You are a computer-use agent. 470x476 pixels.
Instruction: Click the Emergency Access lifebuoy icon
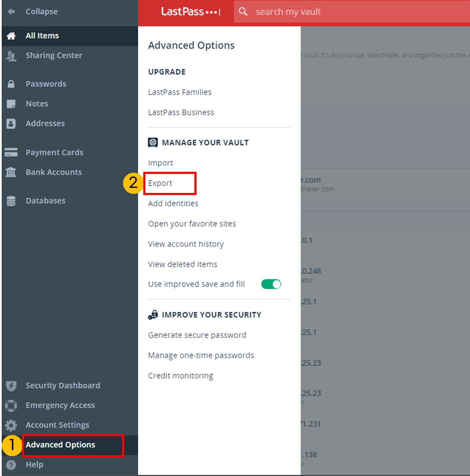point(11,406)
